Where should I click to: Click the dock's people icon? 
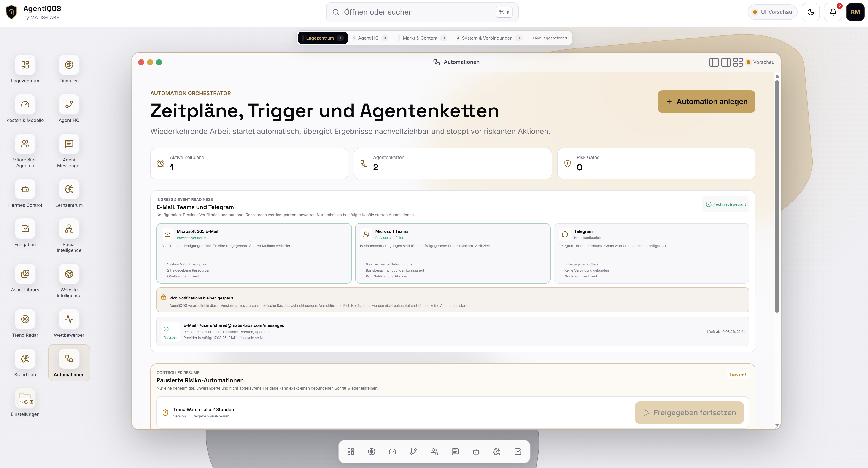434,452
